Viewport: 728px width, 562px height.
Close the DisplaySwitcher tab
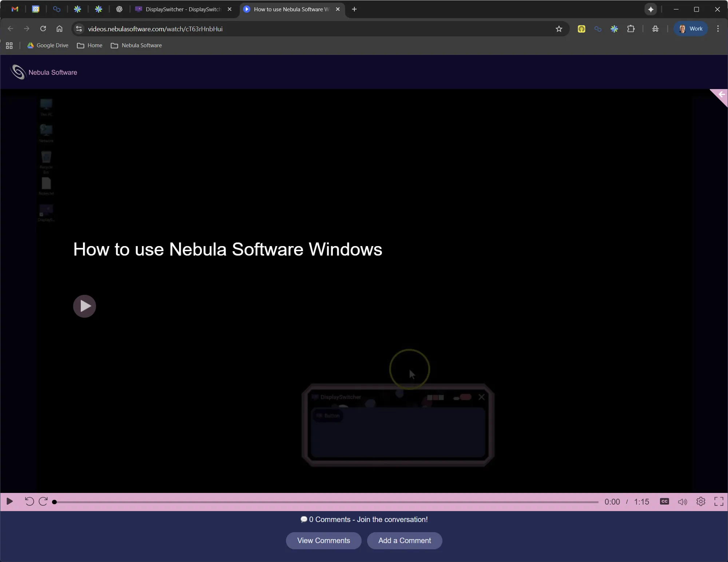coord(230,9)
